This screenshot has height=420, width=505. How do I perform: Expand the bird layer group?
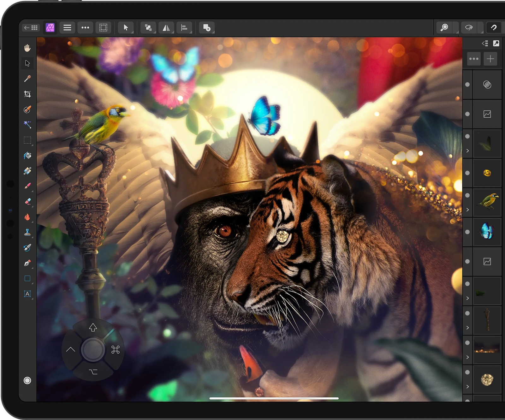[467, 210]
